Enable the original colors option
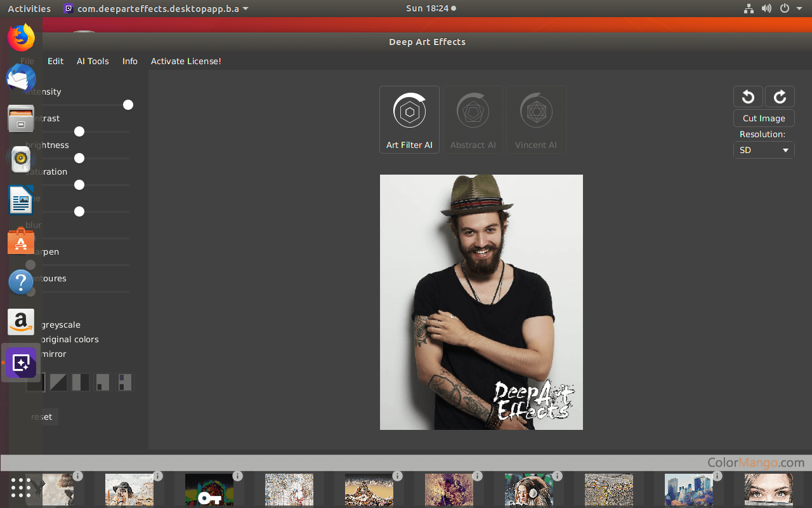 click(69, 340)
